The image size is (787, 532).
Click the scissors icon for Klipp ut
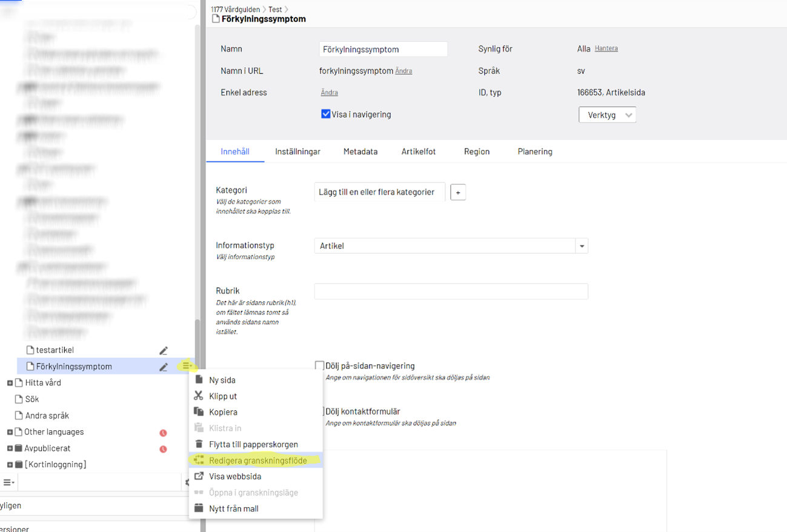tap(199, 396)
